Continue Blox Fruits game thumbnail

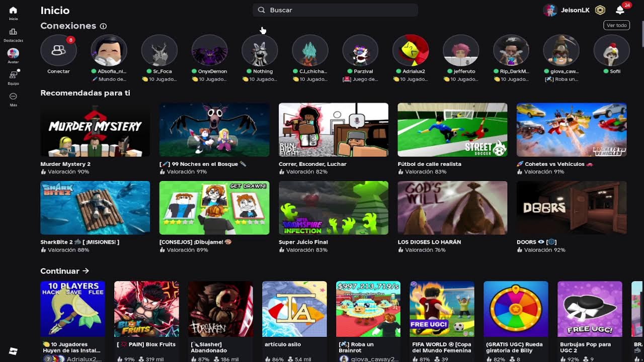(147, 309)
